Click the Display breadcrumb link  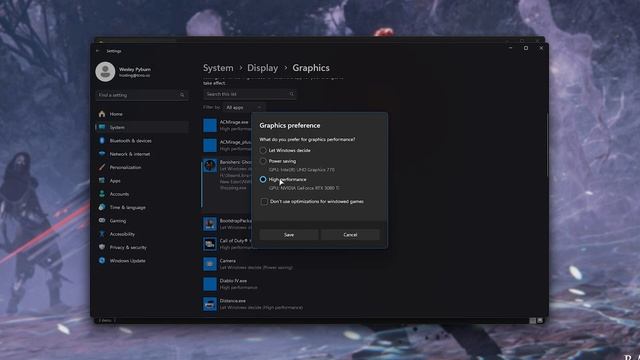point(262,68)
